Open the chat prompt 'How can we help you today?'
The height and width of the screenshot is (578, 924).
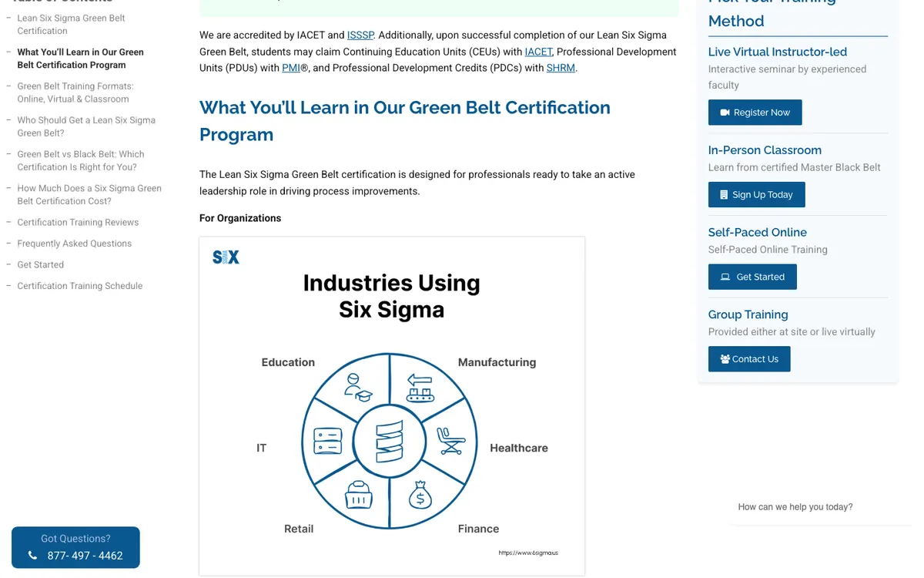point(795,507)
